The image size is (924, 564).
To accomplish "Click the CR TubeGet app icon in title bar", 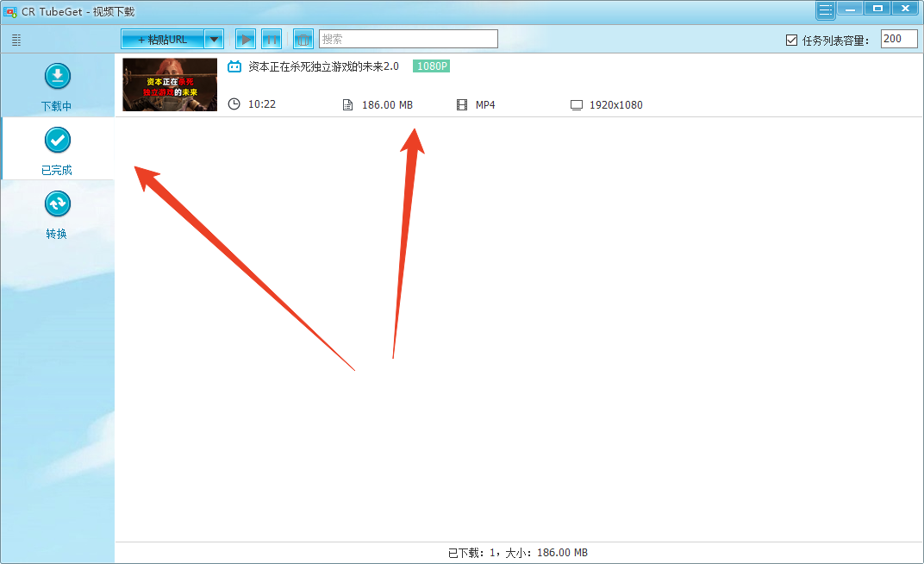I will 10,12.
